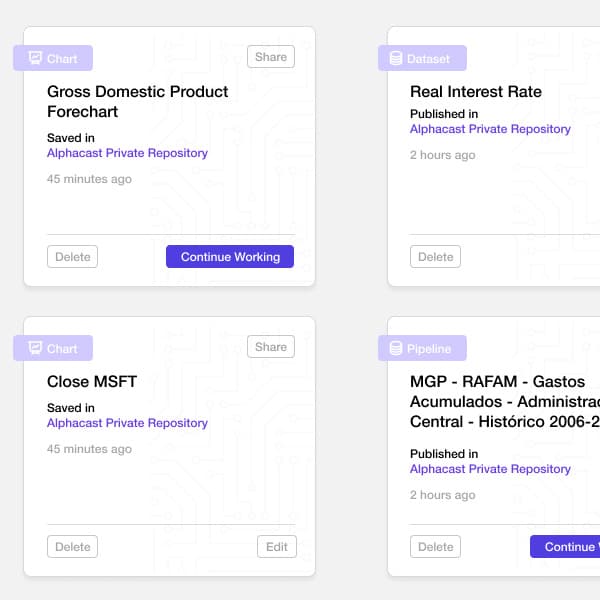The height and width of the screenshot is (600, 600).
Task: Click the database icon on Dataset badge
Action: click(396, 58)
